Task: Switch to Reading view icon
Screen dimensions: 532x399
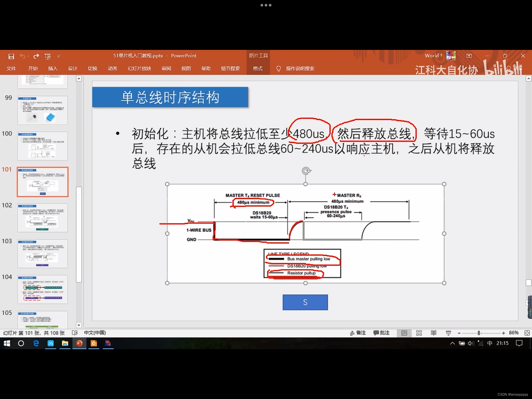Action: pos(433,333)
